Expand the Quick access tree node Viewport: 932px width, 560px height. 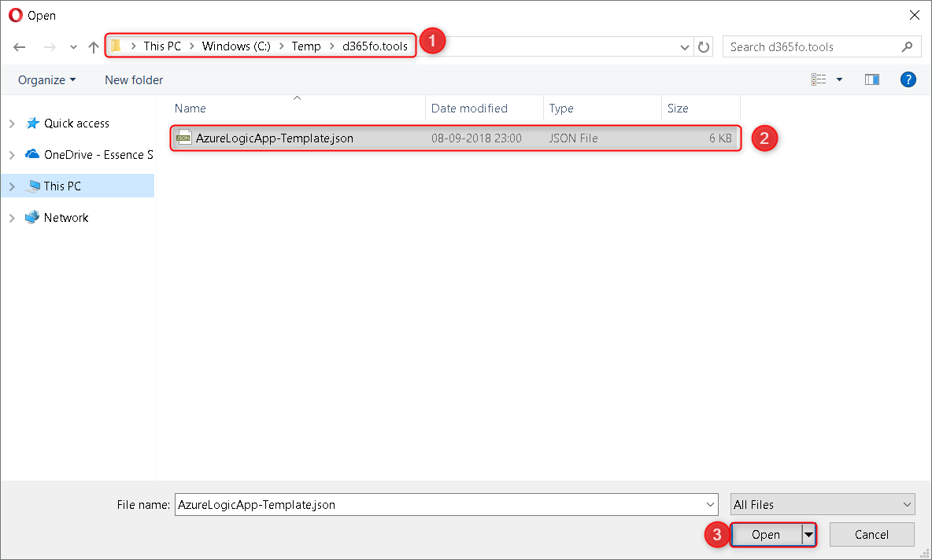tap(12, 123)
